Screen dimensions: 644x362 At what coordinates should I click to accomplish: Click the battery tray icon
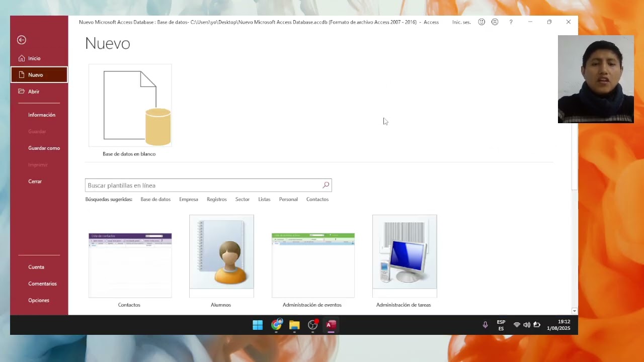537,325
